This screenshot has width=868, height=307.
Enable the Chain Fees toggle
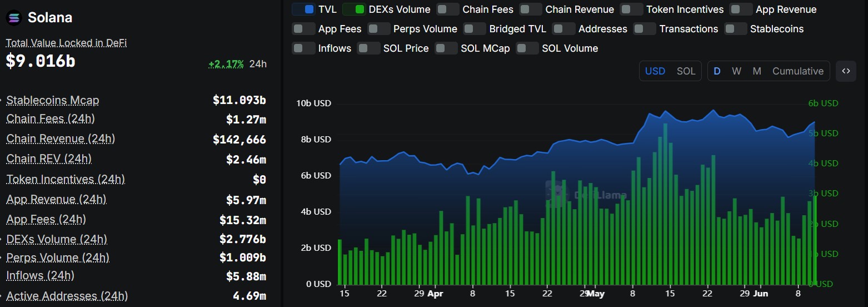click(x=448, y=9)
